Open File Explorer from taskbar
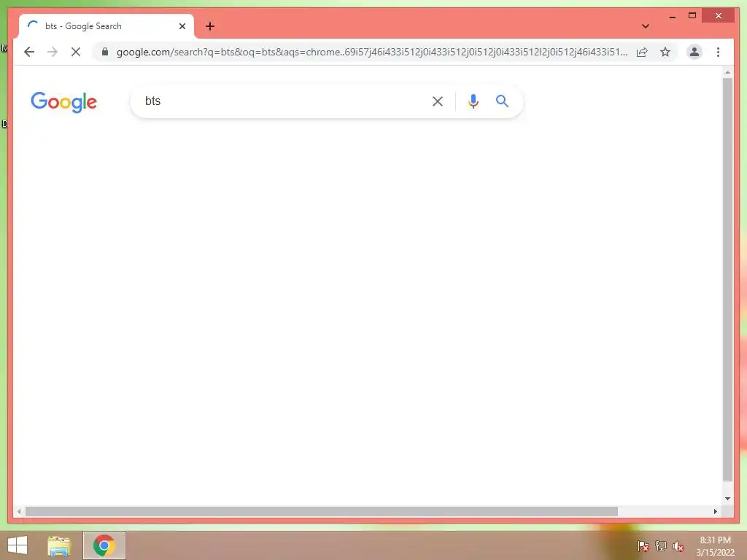Viewport: 747px width, 560px height. click(59, 546)
